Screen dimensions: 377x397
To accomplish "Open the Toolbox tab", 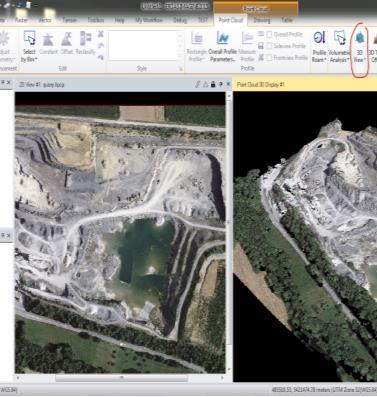I will [96, 20].
